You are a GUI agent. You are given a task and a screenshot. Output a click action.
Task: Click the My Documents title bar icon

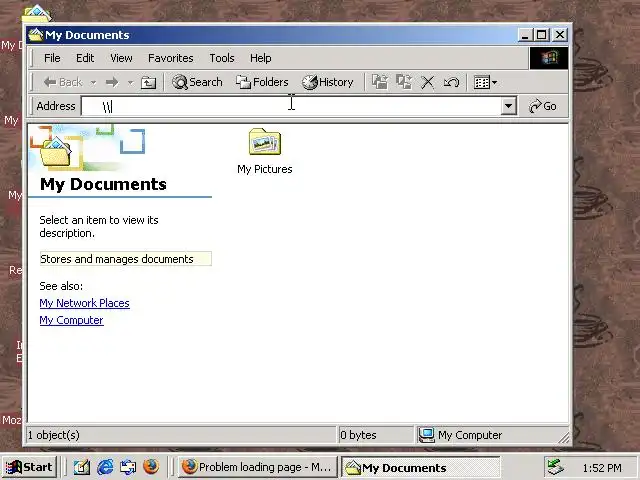coord(36,35)
